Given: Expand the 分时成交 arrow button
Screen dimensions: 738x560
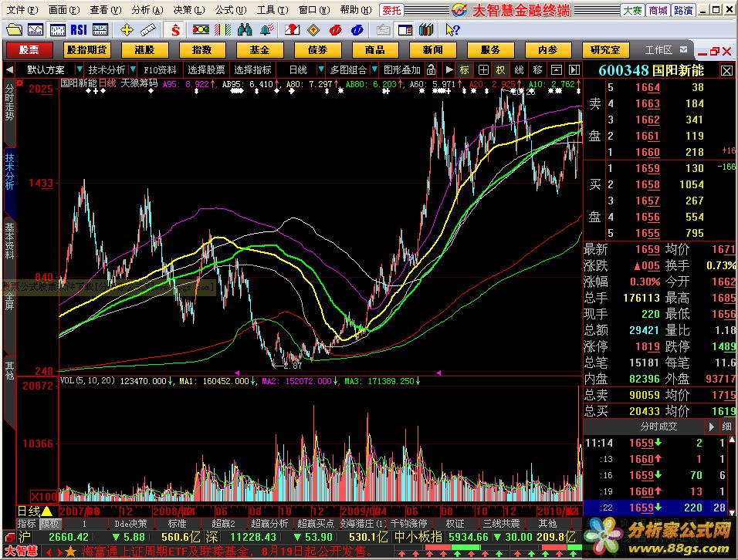Looking at the screenshot, I should pyautogui.click(x=711, y=427).
